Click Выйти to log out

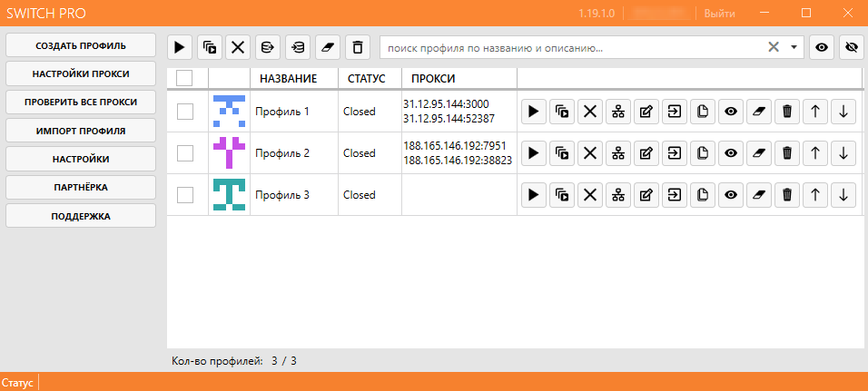[x=720, y=14]
